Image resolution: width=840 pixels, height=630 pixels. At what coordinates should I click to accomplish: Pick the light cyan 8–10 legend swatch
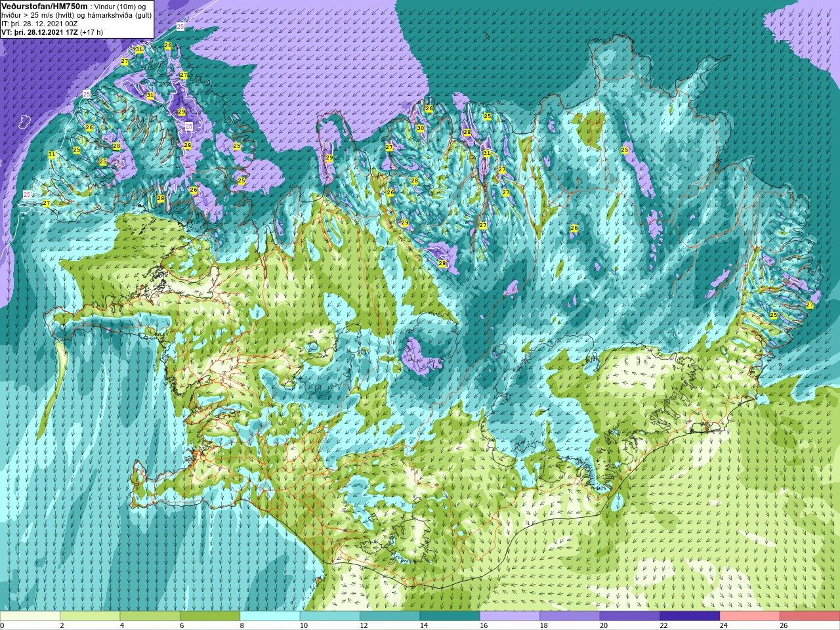pos(270,616)
